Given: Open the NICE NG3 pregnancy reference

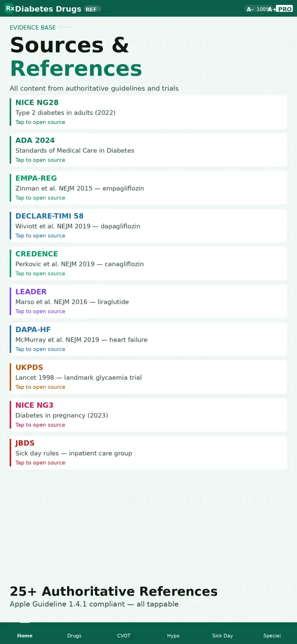Looking at the screenshot, I should coord(148,415).
